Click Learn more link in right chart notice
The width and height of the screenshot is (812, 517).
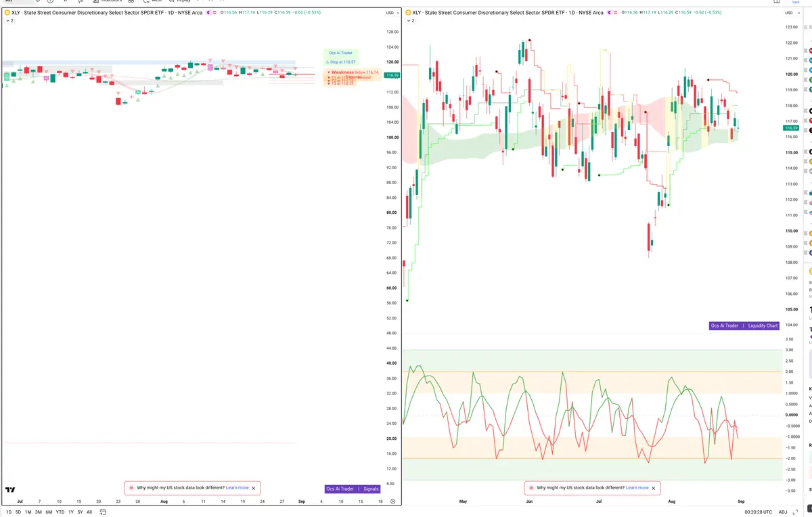tap(637, 488)
